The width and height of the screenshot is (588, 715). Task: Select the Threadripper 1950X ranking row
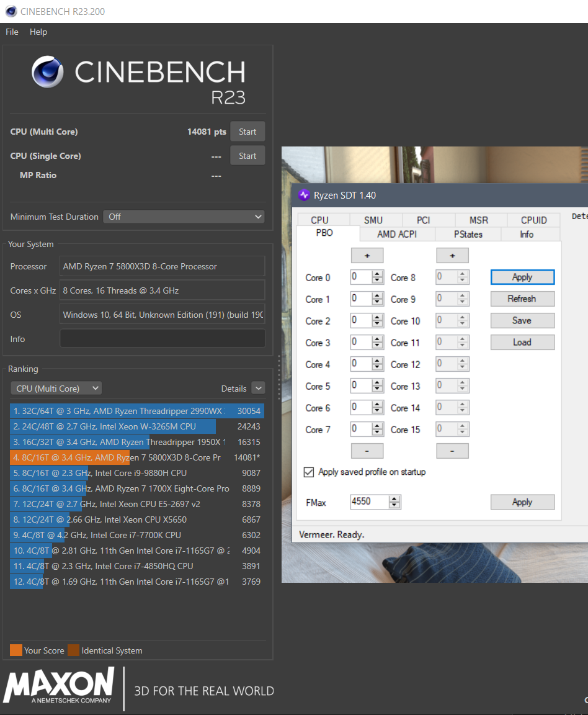136,442
